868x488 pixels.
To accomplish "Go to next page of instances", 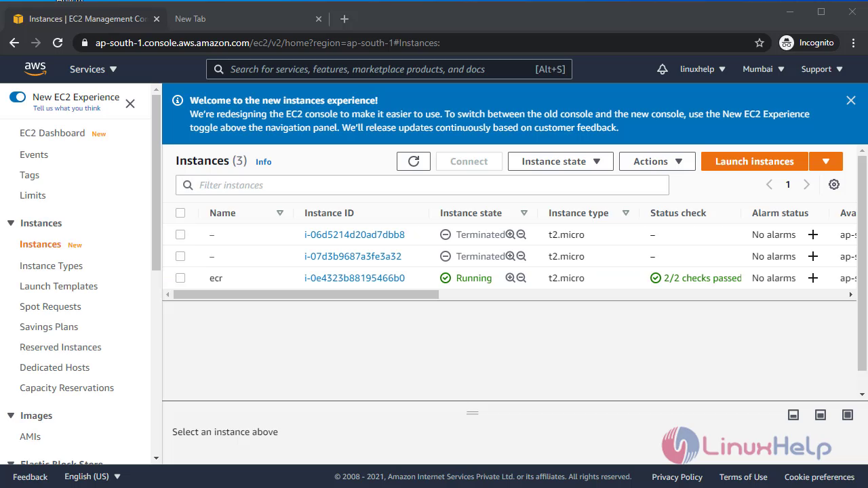I will 806,184.
